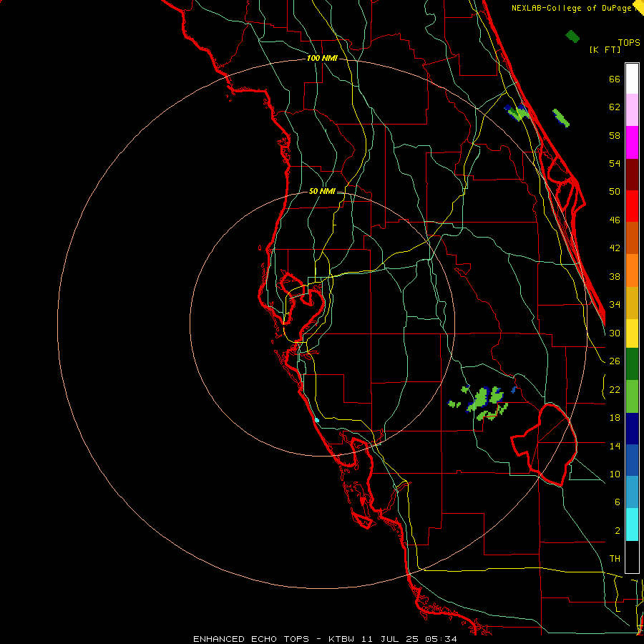
Task: Click the white swatch in the tops legend
Action: [632, 79]
